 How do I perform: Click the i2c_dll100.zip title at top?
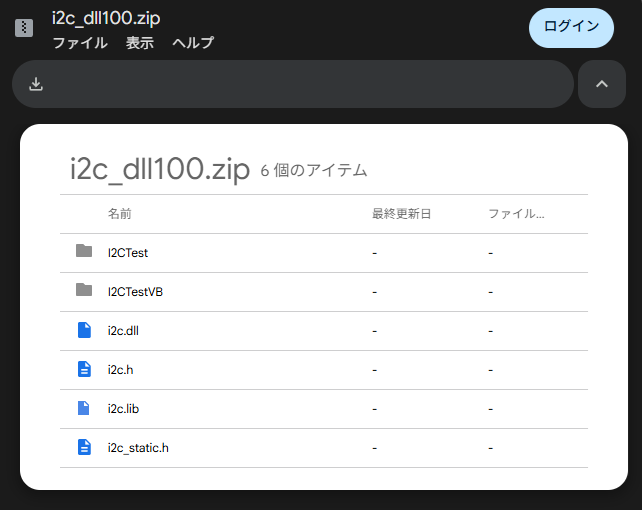107,18
